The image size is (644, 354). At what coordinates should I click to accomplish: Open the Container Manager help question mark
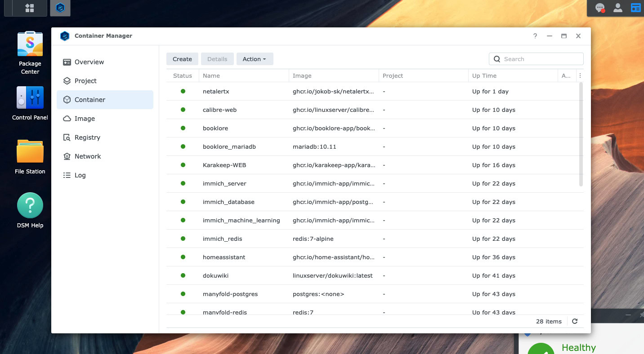click(535, 36)
